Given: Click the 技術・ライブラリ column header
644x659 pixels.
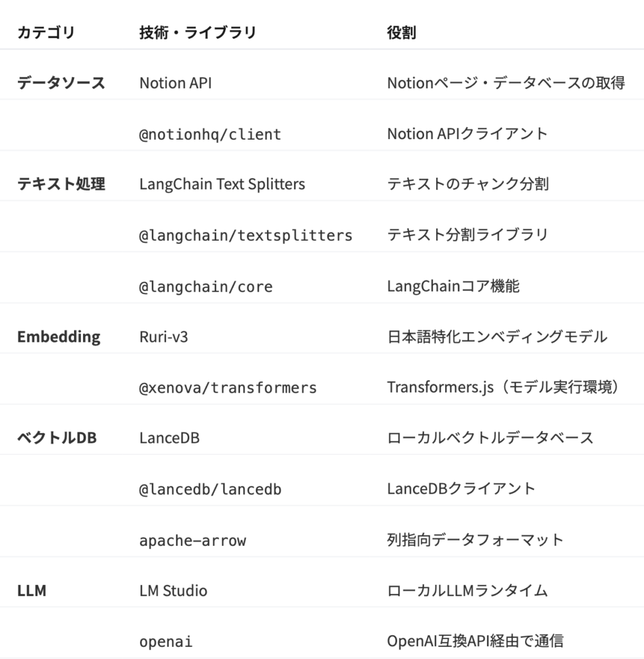Looking at the screenshot, I should (197, 33).
